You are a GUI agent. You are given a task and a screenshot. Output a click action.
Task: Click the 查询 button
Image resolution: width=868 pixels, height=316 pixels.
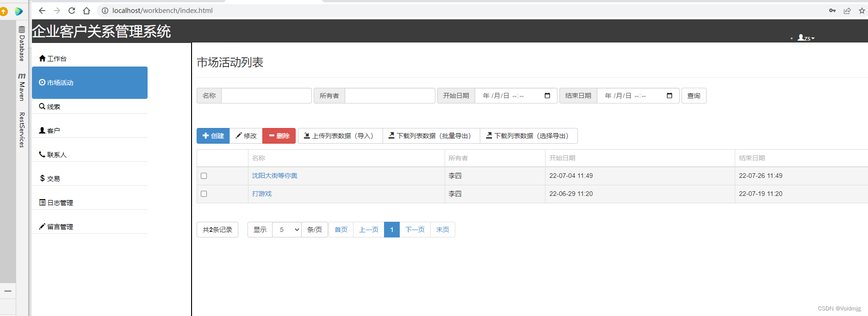click(x=694, y=96)
